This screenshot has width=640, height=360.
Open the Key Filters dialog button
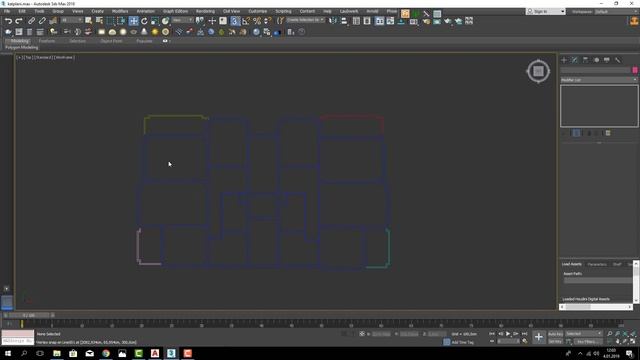(x=588, y=341)
